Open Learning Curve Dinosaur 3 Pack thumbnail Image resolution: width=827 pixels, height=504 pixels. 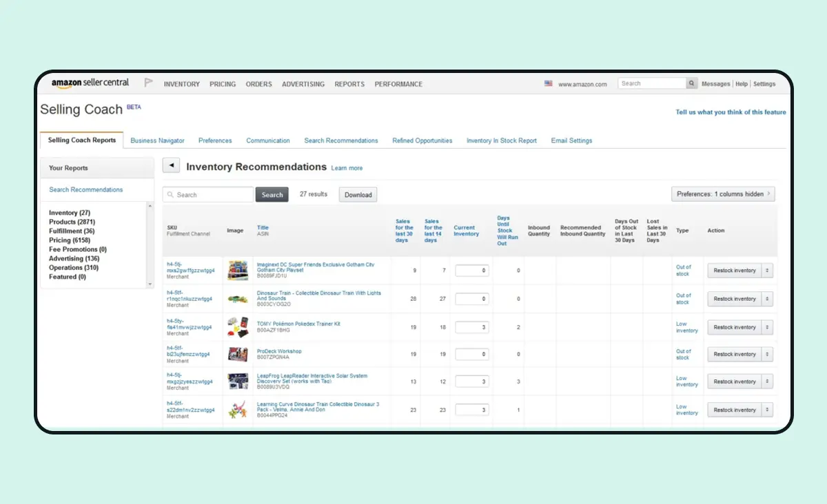pyautogui.click(x=238, y=410)
